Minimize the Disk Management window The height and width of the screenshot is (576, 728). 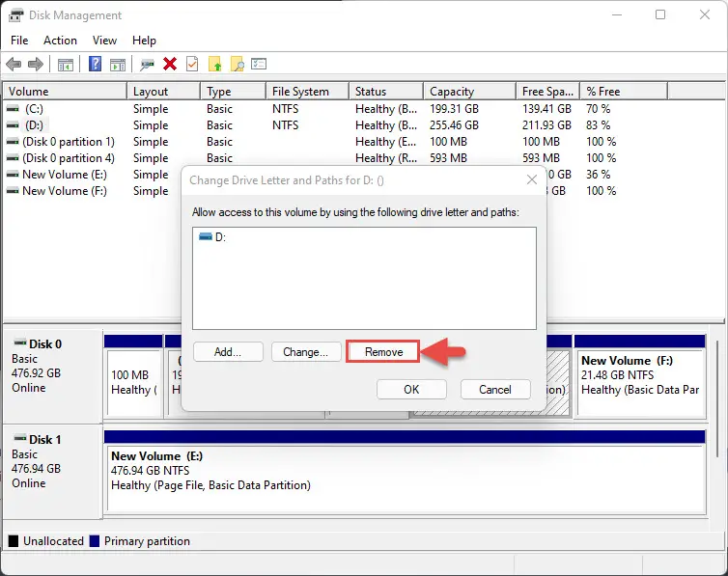tap(617, 14)
